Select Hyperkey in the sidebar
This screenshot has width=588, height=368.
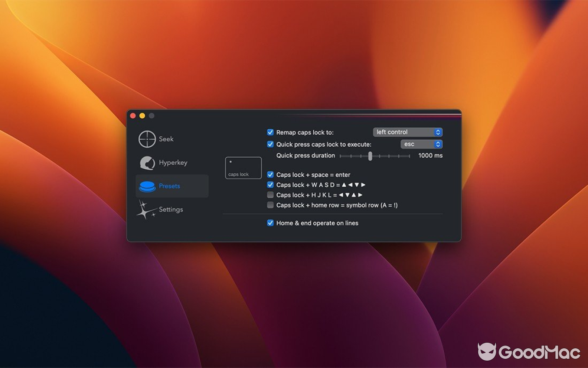tap(173, 162)
